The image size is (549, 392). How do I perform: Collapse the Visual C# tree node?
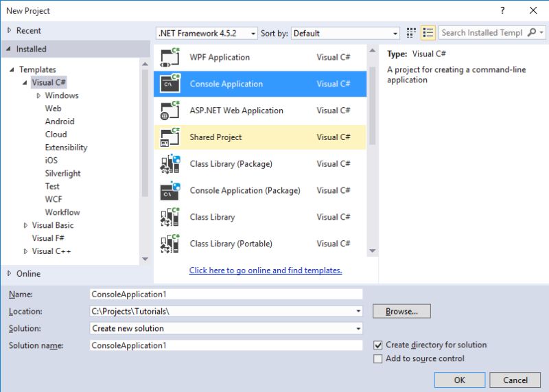click(x=25, y=82)
